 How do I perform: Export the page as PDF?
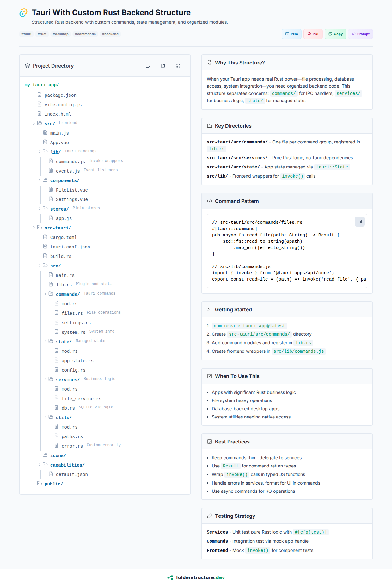313,34
